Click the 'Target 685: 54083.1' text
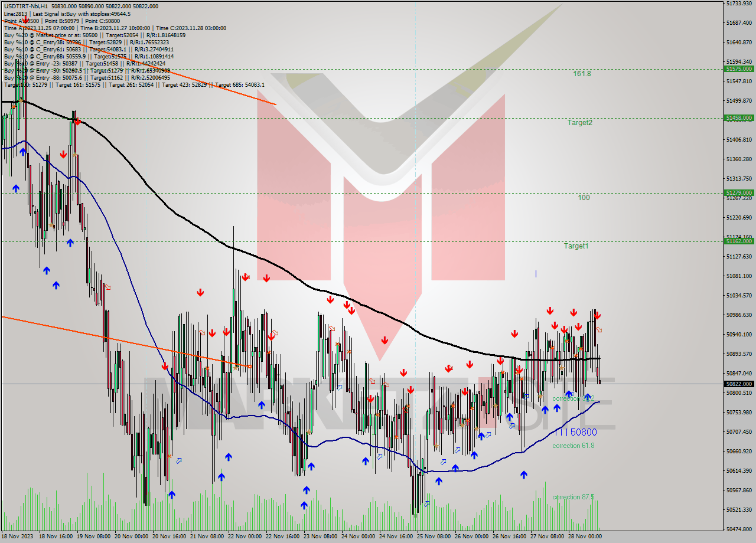The image size is (756, 543). (x=240, y=84)
